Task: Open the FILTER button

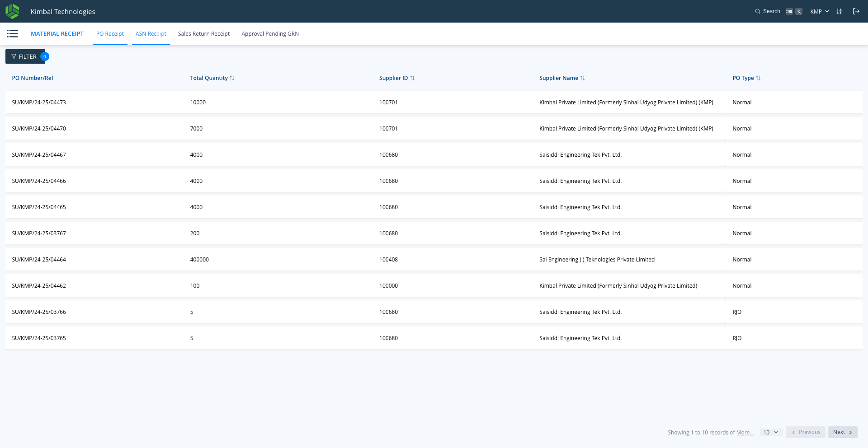Action: tap(25, 56)
